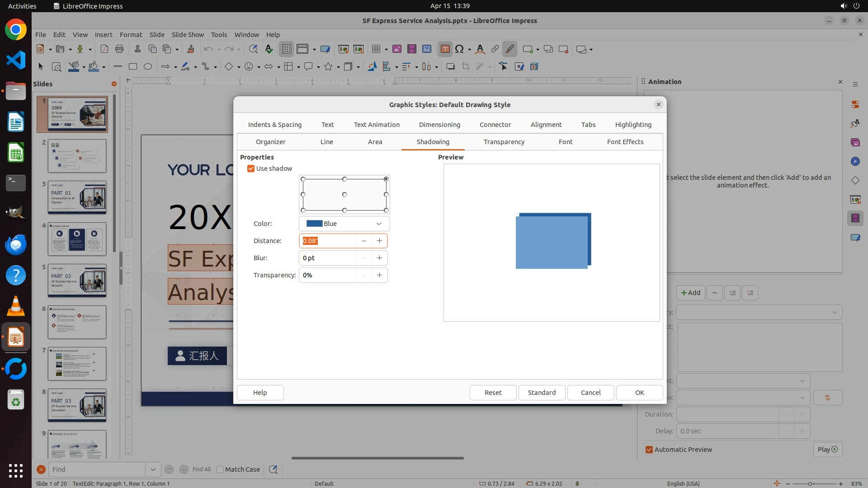Screen dimensions: 868x488
Task: Switch to the Transparency tab
Action: [504, 142]
